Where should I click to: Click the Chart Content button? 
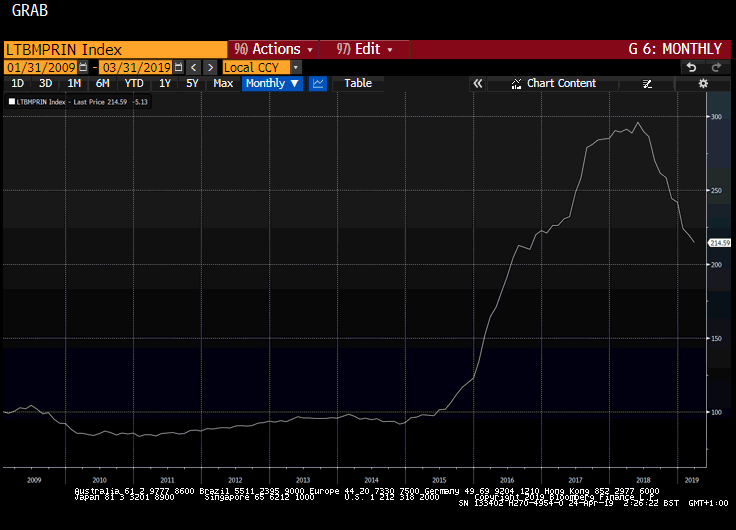[x=561, y=84]
